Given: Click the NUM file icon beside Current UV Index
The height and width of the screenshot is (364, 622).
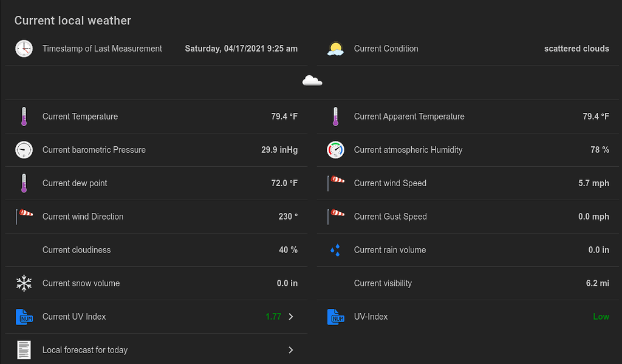Looking at the screenshot, I should 24,317.
